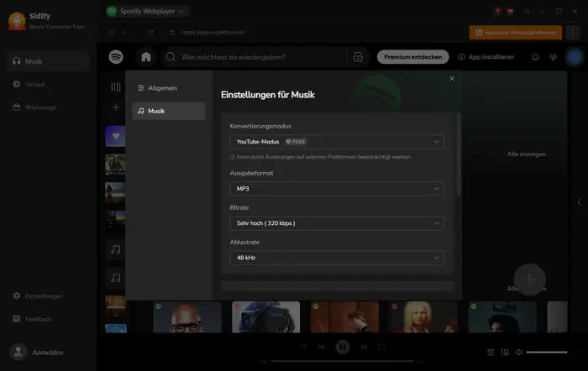
Task: Expand the Bitrate Sehr hoch 320 kbps dropdown
Action: [337, 223]
